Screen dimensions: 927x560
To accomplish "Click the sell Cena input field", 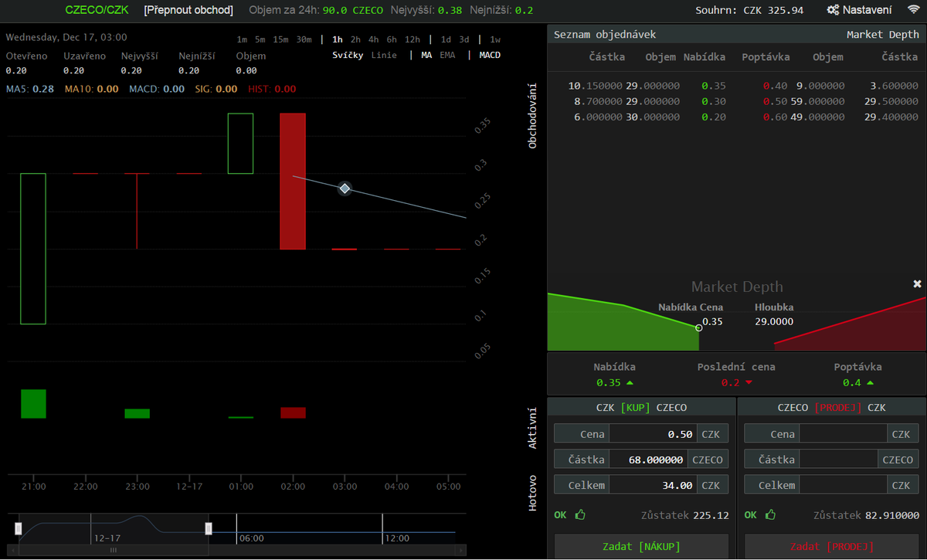I will point(843,434).
